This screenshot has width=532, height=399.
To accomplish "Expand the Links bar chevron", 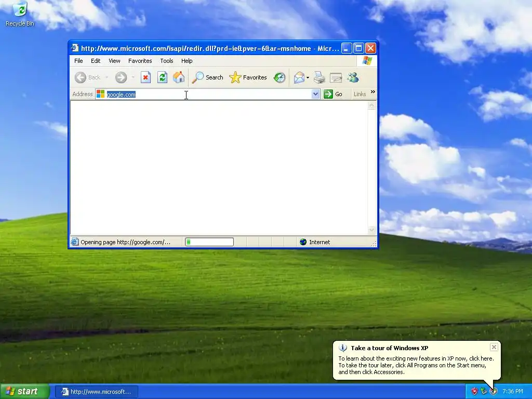I will point(373,92).
